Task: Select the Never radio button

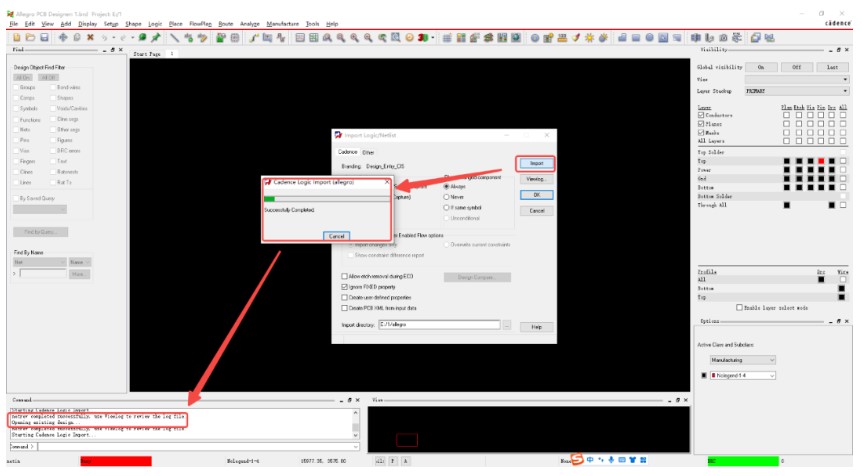Action: click(446, 197)
